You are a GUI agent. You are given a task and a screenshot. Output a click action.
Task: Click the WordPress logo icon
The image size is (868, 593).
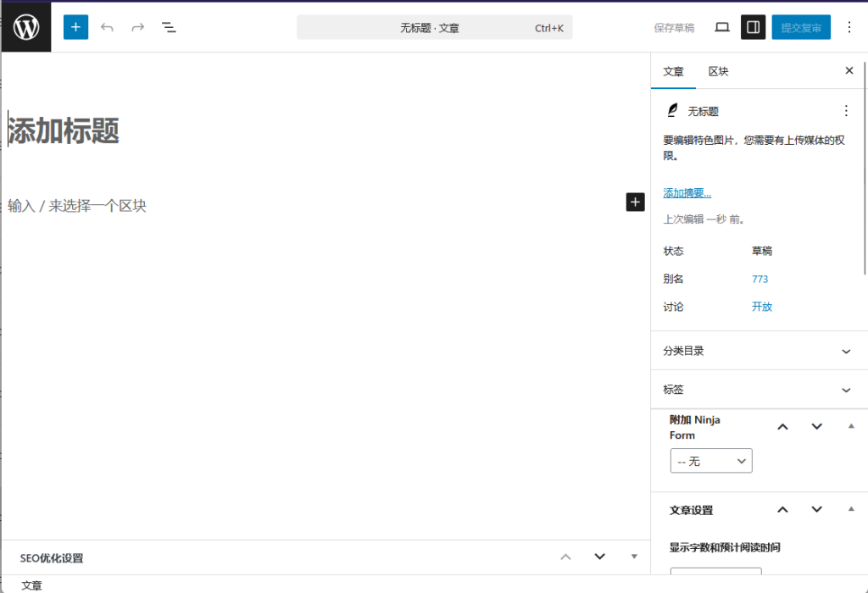tap(26, 26)
